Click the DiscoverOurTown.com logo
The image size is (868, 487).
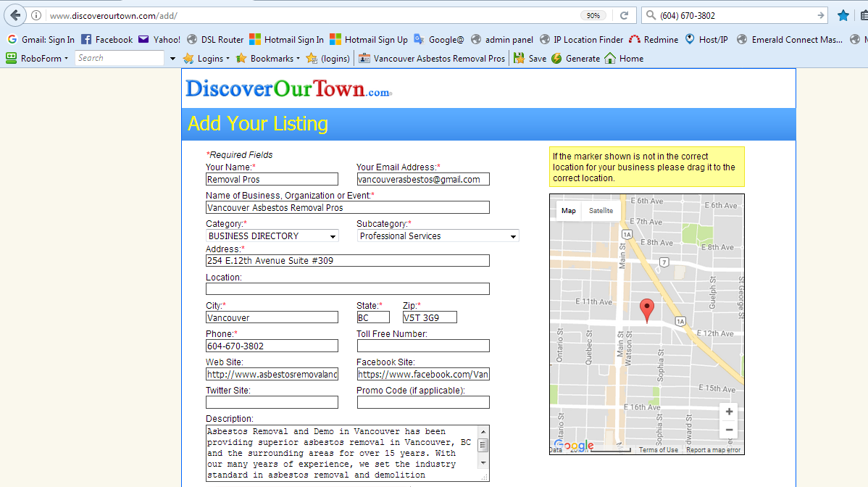pyautogui.click(x=288, y=88)
